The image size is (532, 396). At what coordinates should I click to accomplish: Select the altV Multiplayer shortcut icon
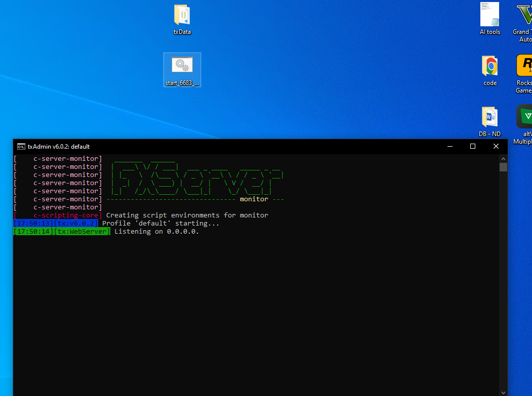click(x=525, y=117)
